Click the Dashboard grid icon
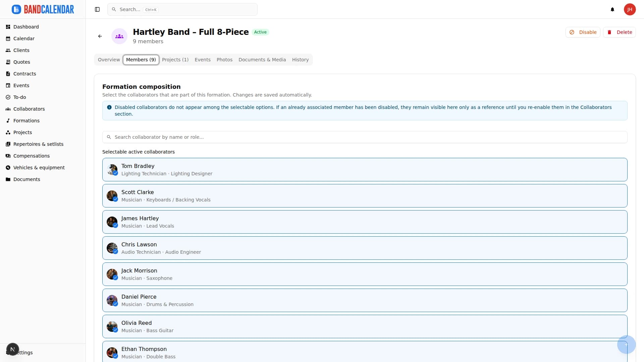 (8, 27)
